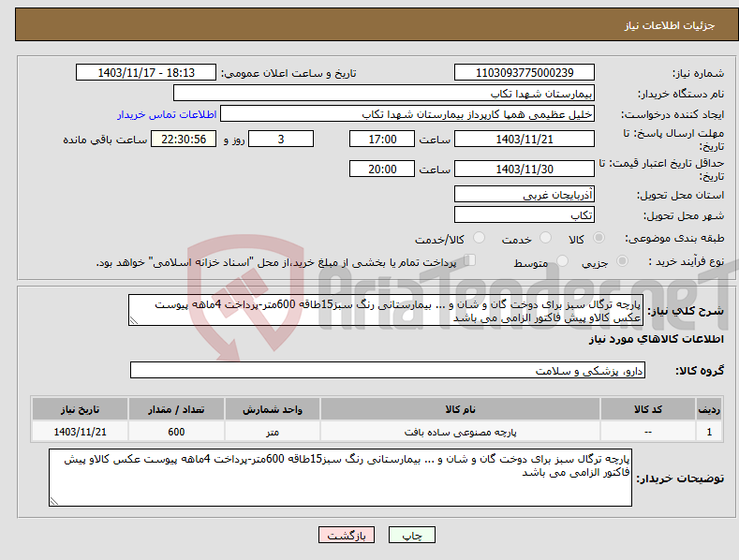The image size is (739, 560).
Task: Click the item code cell showing --
Action: coord(648,432)
